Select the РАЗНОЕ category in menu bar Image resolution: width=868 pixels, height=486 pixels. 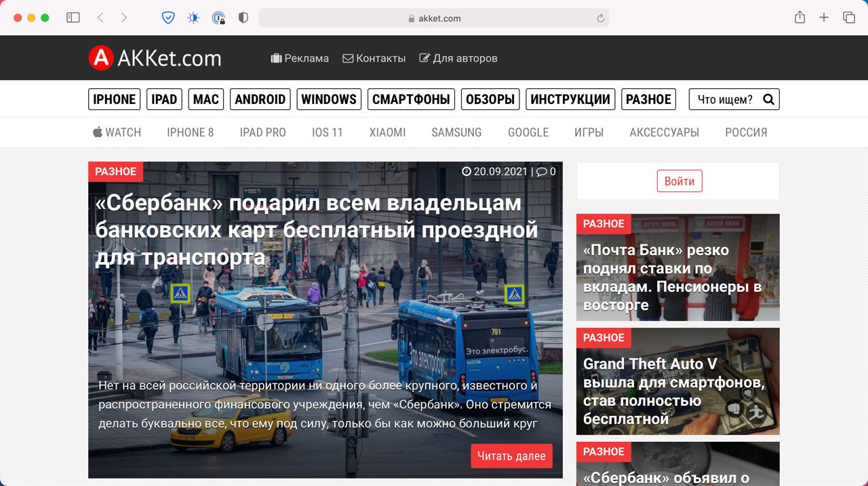(648, 99)
